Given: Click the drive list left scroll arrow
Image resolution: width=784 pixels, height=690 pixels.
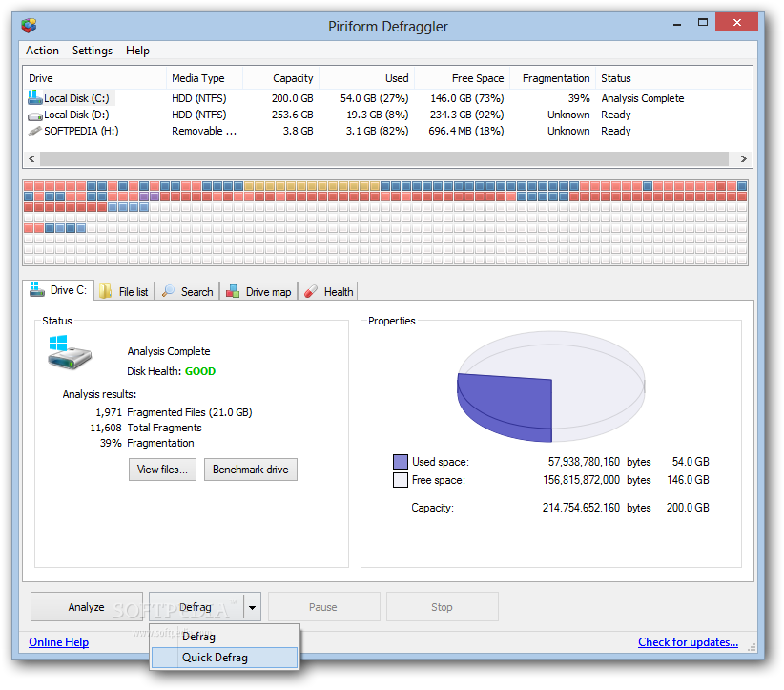Looking at the screenshot, I should tap(32, 158).
